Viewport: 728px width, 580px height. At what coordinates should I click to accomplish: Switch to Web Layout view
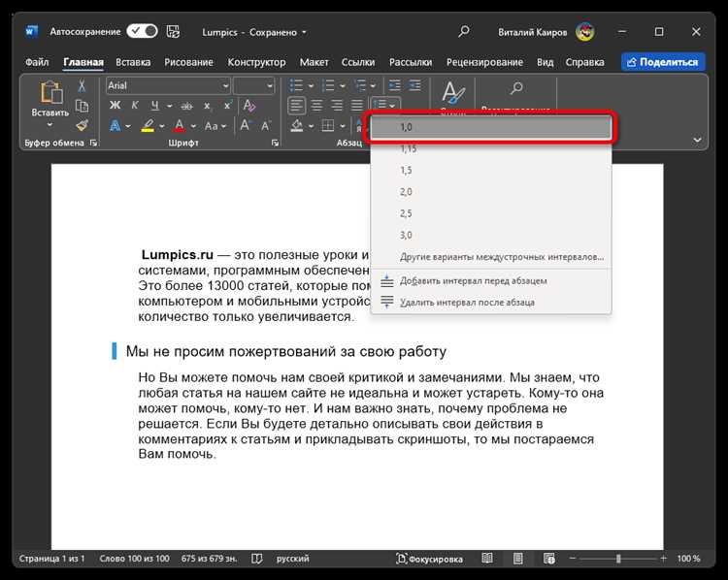pos(548,559)
